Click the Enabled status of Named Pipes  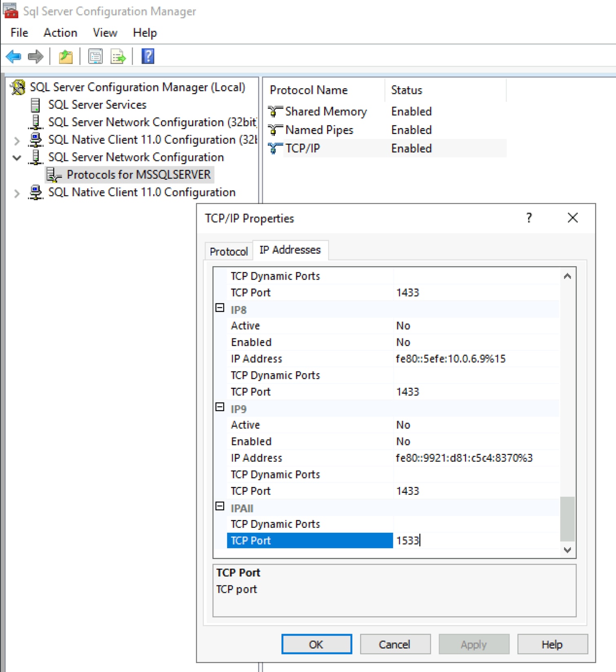pos(412,130)
